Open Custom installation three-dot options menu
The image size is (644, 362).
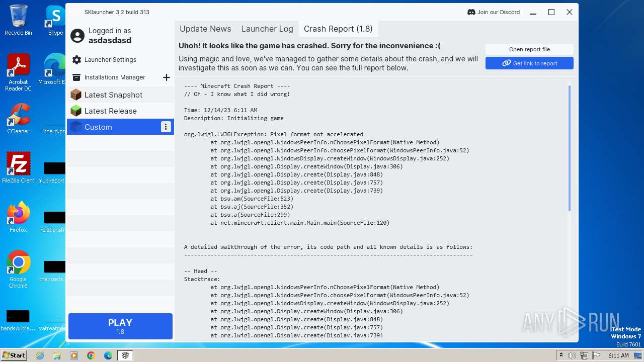pos(166,127)
